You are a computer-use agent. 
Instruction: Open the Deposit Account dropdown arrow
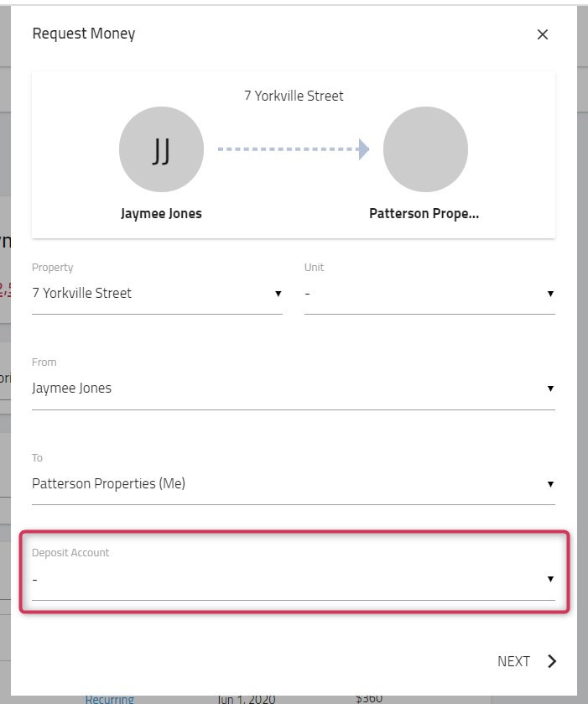coord(550,579)
